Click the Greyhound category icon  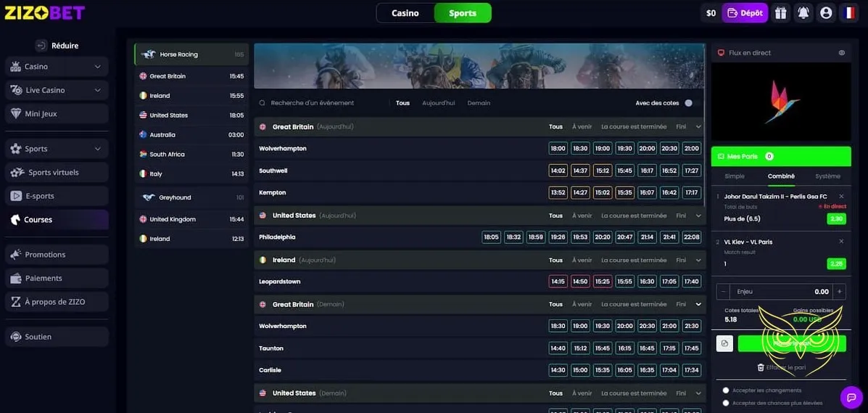click(149, 197)
